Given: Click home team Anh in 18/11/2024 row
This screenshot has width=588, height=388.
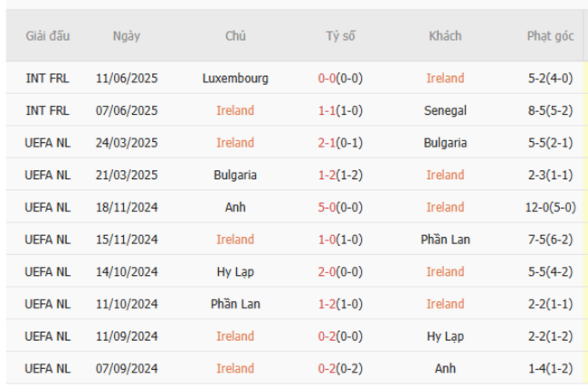Looking at the screenshot, I should click(235, 207).
